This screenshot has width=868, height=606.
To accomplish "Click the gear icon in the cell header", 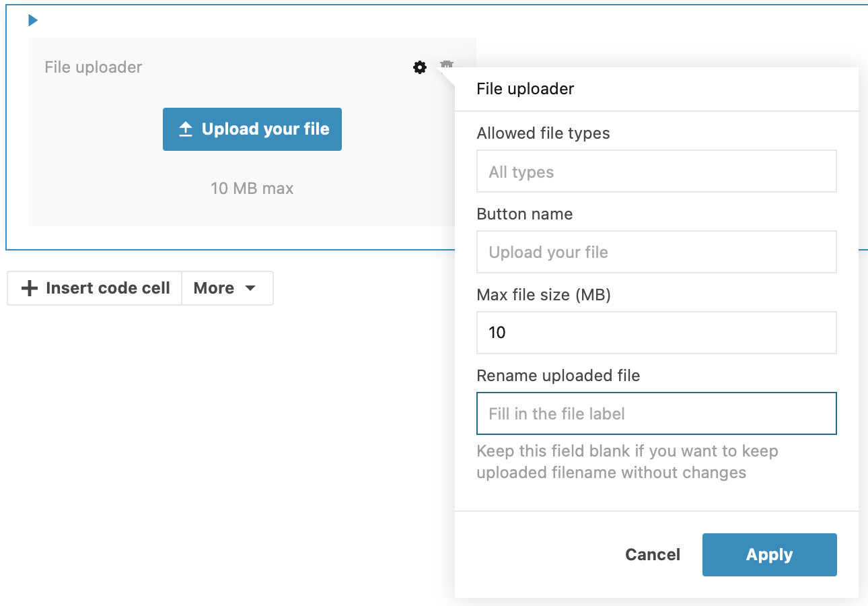I will [419, 67].
